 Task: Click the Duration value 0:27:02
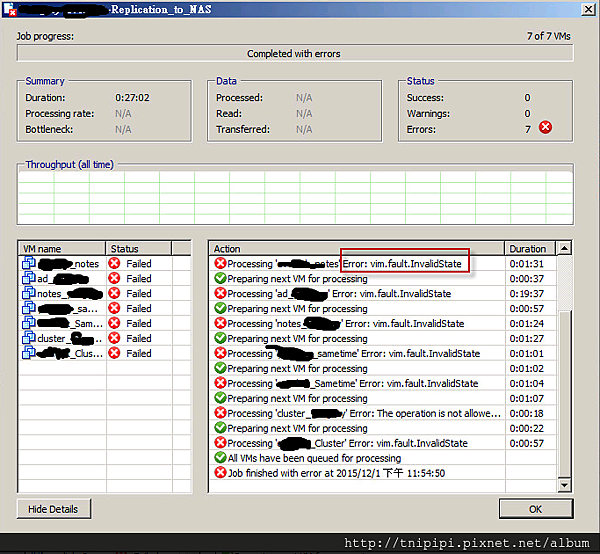tap(132, 98)
